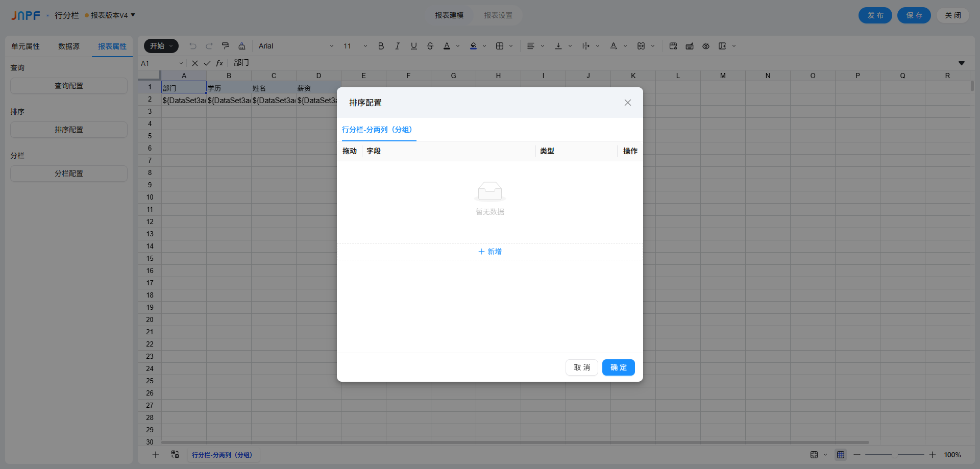The image size is (980, 469).
Task: Toggle bold formatting in the toolbar
Action: pyautogui.click(x=381, y=46)
